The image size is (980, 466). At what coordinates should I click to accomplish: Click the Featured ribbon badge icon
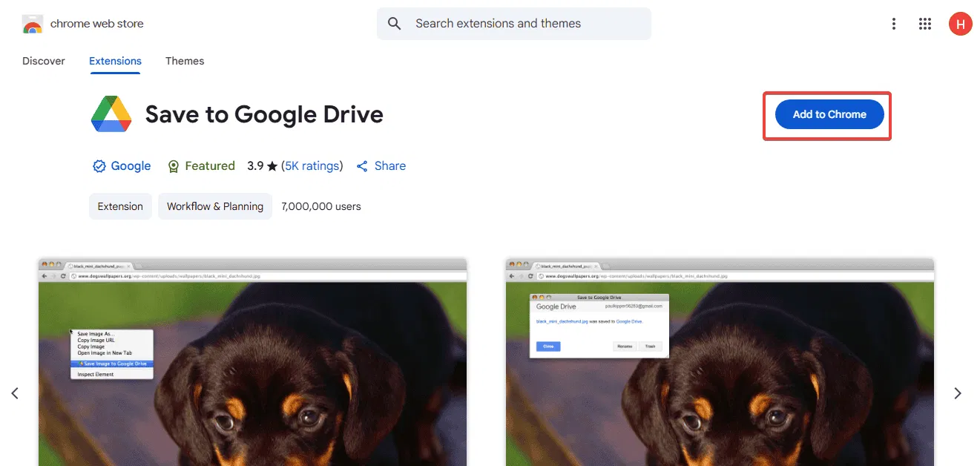174,166
